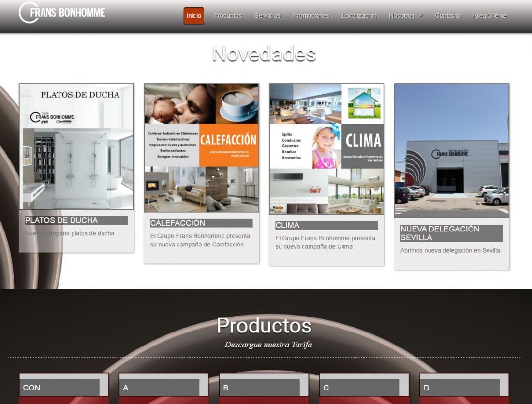Open the C product category tile

(x=364, y=388)
